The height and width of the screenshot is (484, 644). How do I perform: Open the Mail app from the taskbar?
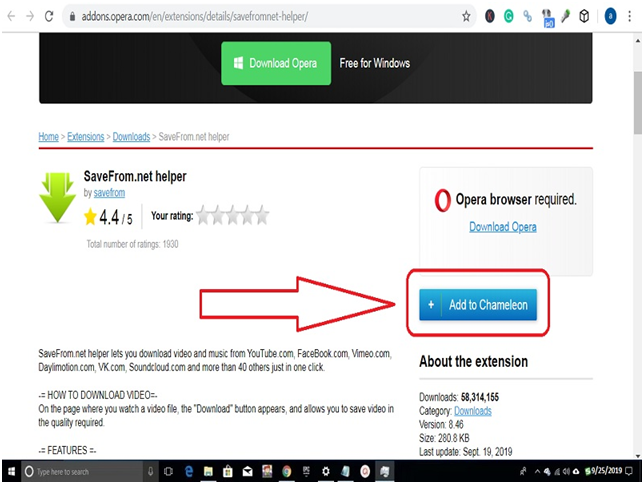[x=248, y=471]
